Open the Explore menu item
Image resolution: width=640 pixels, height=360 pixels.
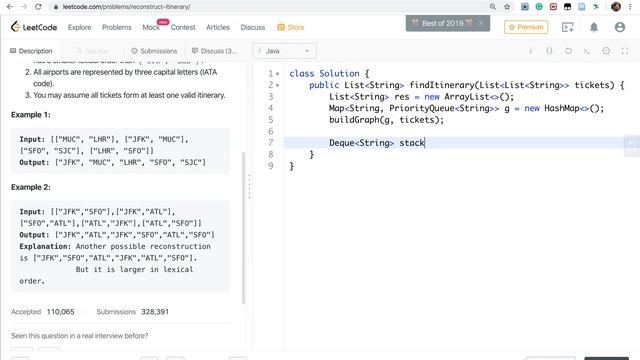80,27
